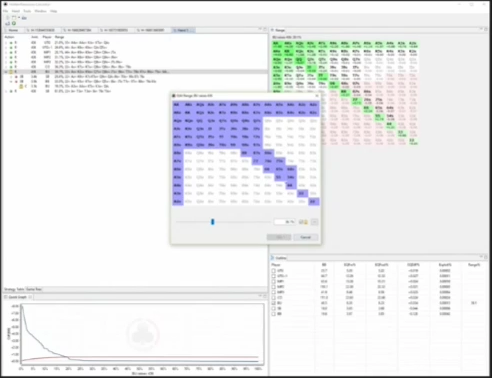
Task: Expand the MP1 row in action tree
Action: tap(6, 52)
